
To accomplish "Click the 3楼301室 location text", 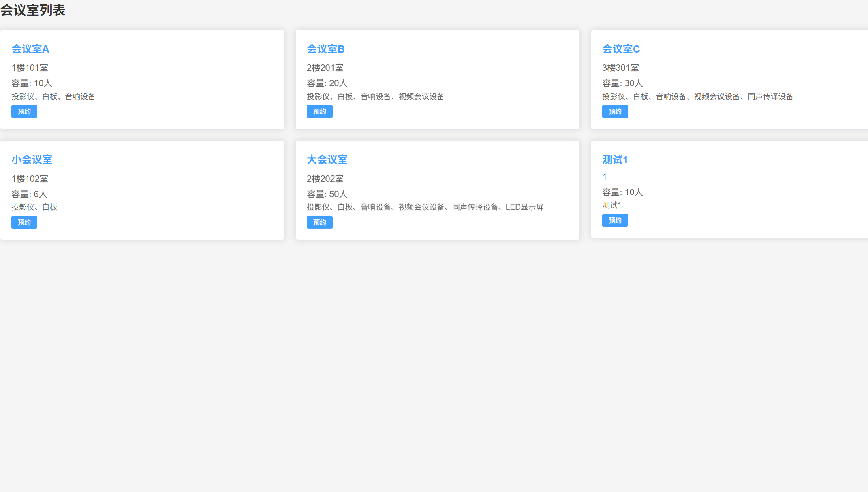I will tap(620, 68).
